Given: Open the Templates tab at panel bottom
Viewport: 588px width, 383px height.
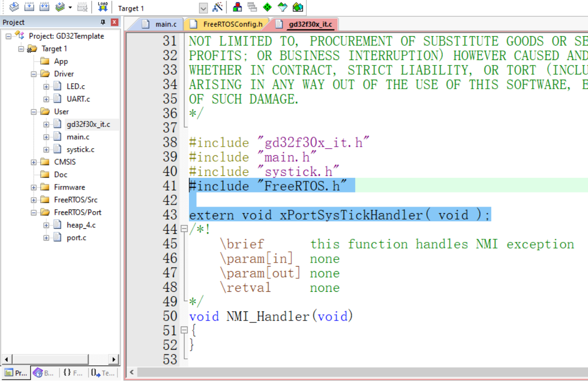Looking at the screenshot, I should [103, 373].
